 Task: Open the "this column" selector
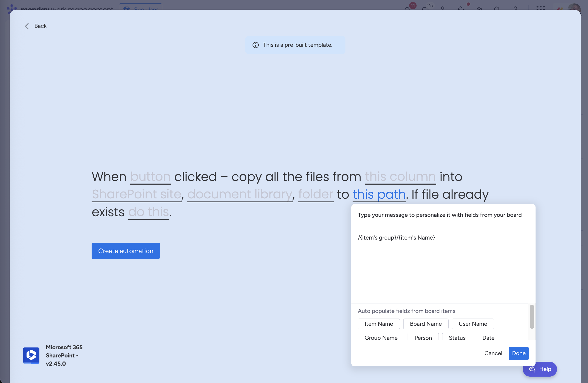(400, 177)
